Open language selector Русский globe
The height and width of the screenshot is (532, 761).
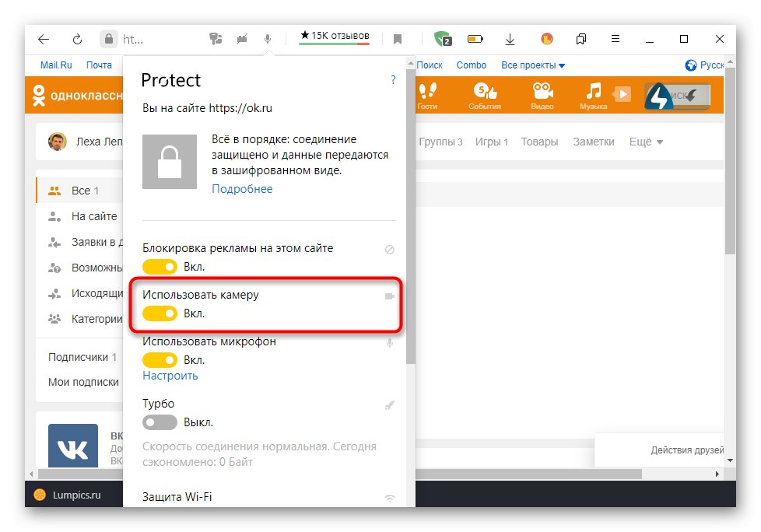tap(704, 65)
